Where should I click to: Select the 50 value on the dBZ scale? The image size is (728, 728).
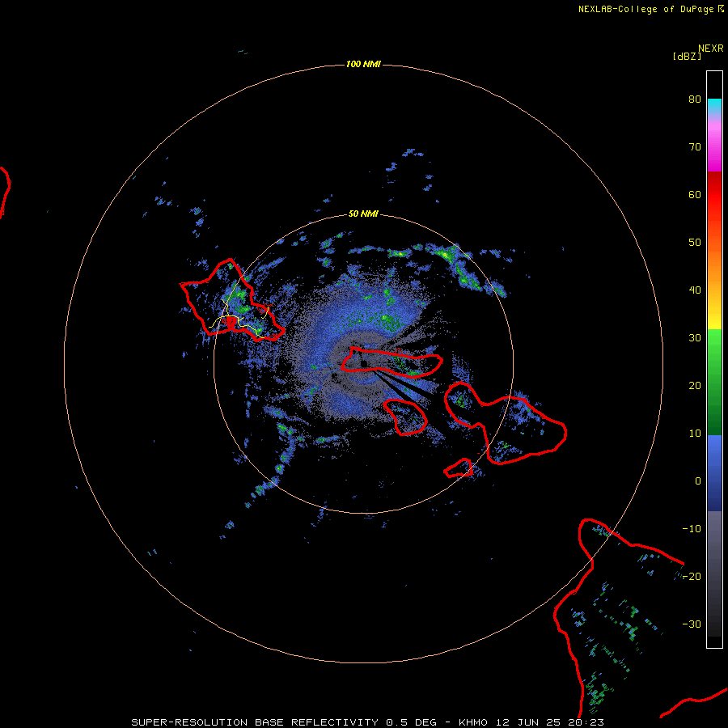coord(695,243)
